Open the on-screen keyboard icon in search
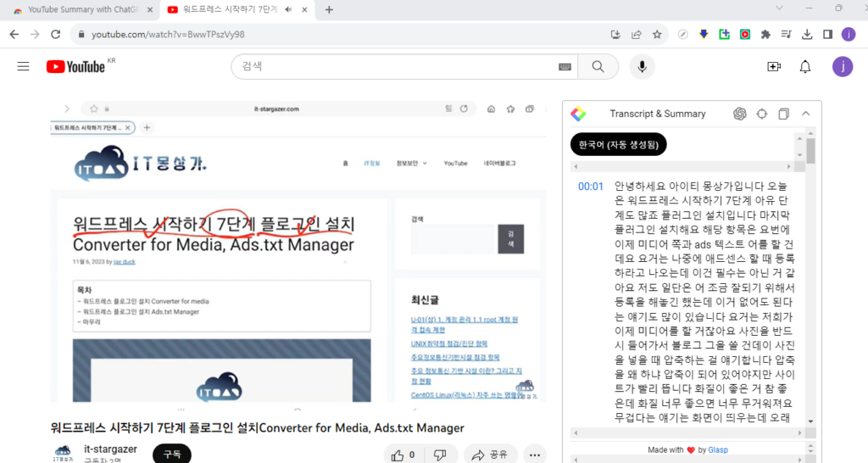Screen dimensions: 868x463 coord(565,66)
